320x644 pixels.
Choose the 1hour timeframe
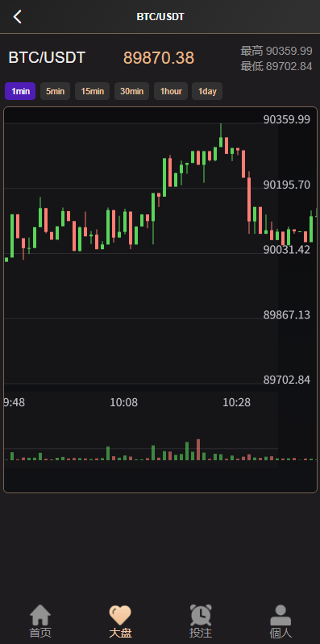(x=171, y=91)
